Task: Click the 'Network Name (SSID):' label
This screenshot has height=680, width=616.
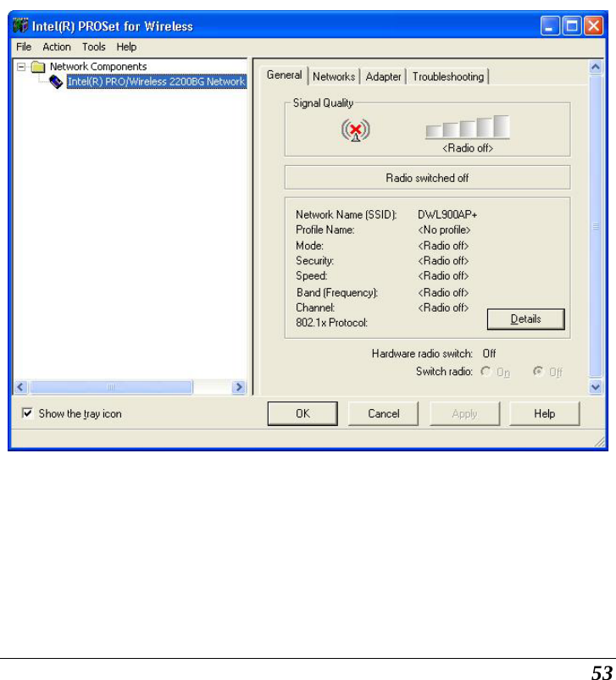Action: pos(347,214)
